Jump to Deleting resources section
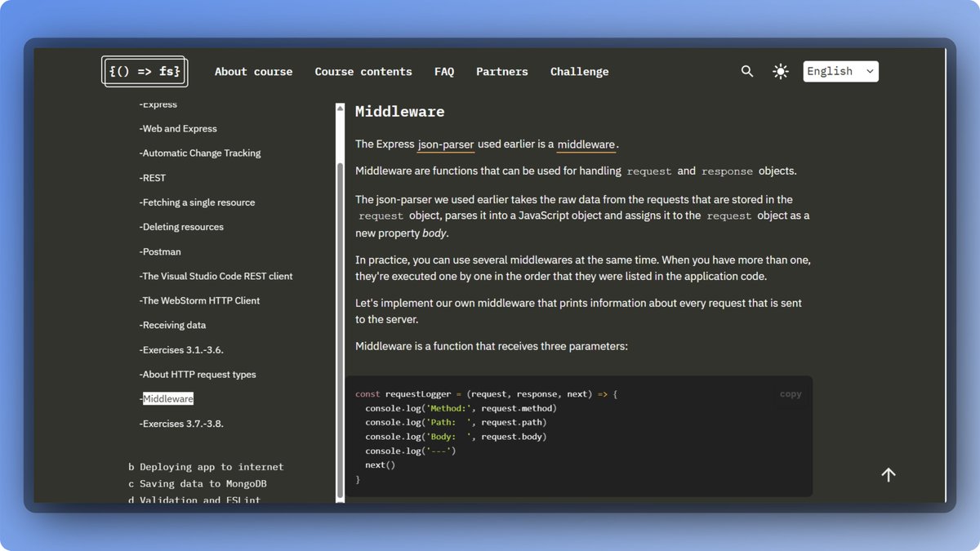980x551 pixels. (181, 227)
